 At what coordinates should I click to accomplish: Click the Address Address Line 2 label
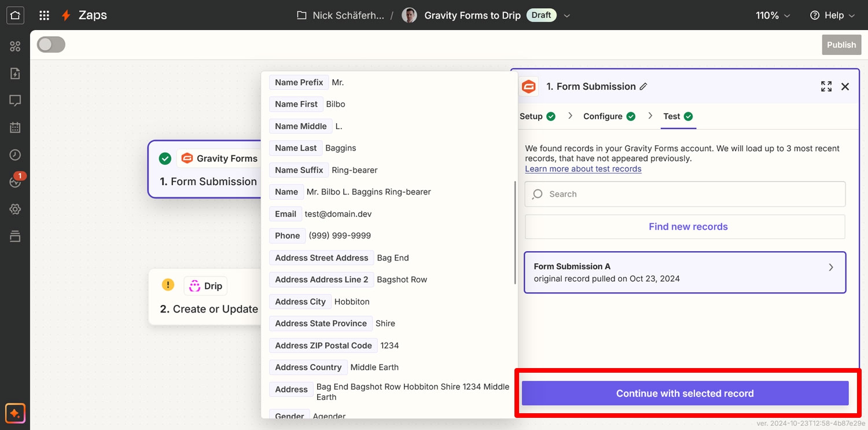pos(322,280)
